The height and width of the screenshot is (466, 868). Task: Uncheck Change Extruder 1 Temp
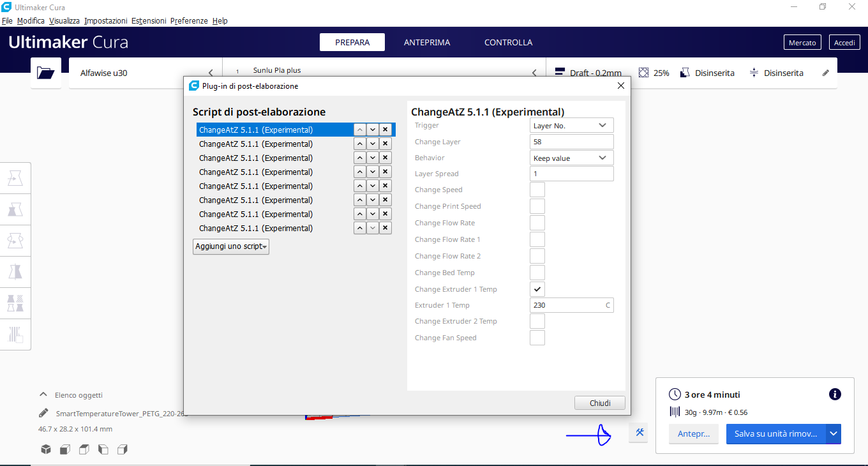pos(537,289)
